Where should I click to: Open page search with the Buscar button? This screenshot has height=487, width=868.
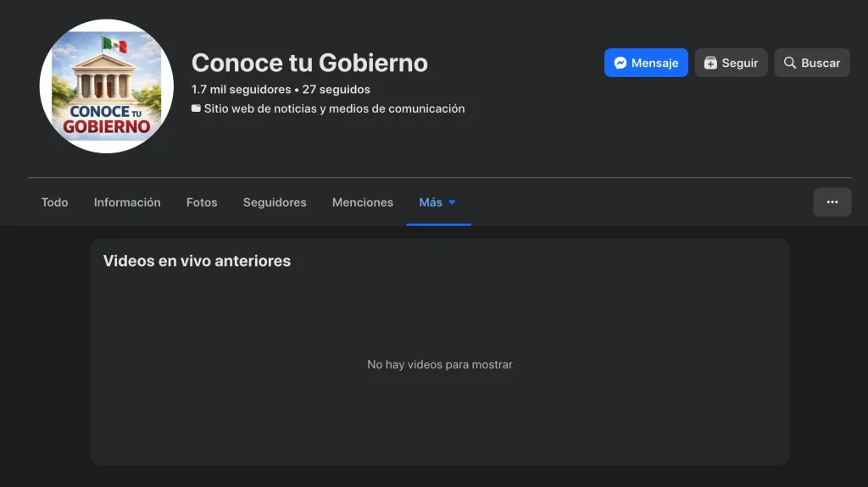[811, 63]
